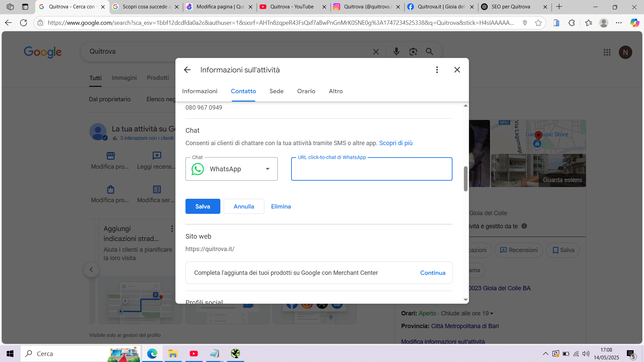Open Modifica servizi list icon
Viewport: 644px width, 362px height.
coord(157,189)
